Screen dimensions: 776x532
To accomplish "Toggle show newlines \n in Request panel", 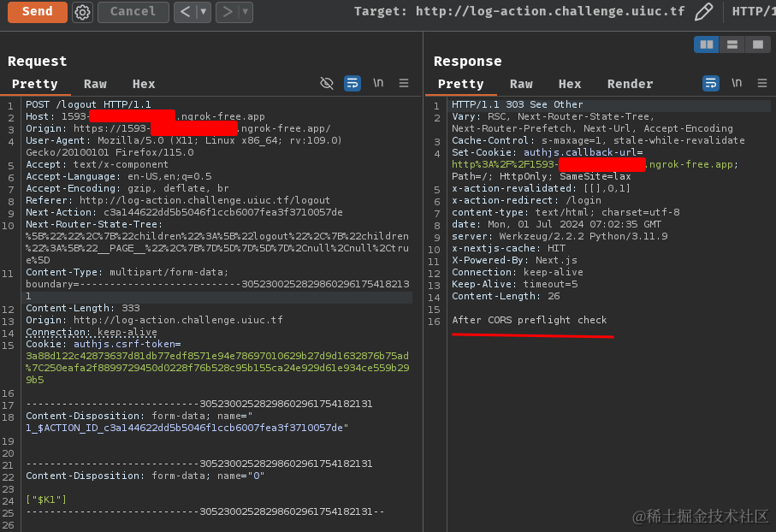I will point(378,83).
